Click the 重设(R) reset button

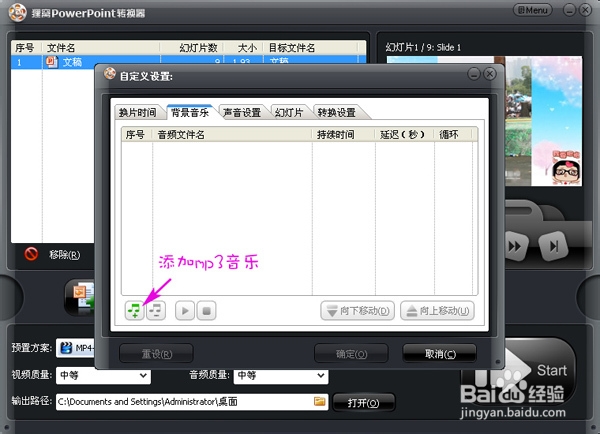(157, 354)
